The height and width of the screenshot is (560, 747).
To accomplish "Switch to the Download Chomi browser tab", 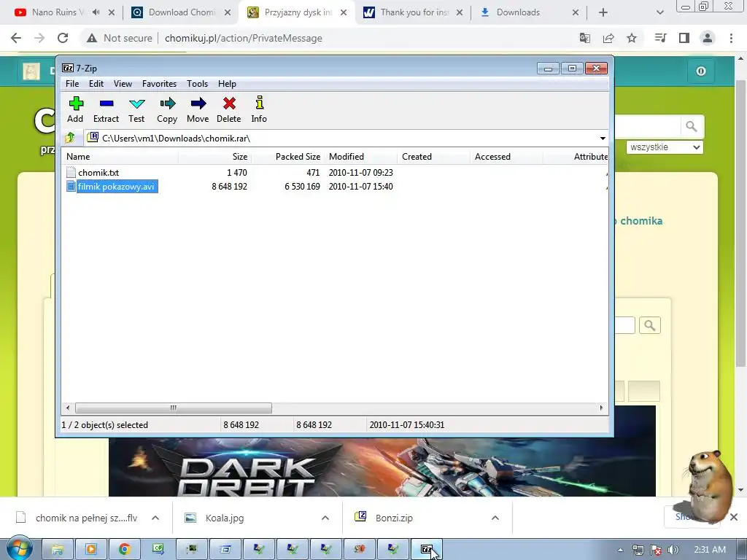I will (x=182, y=12).
